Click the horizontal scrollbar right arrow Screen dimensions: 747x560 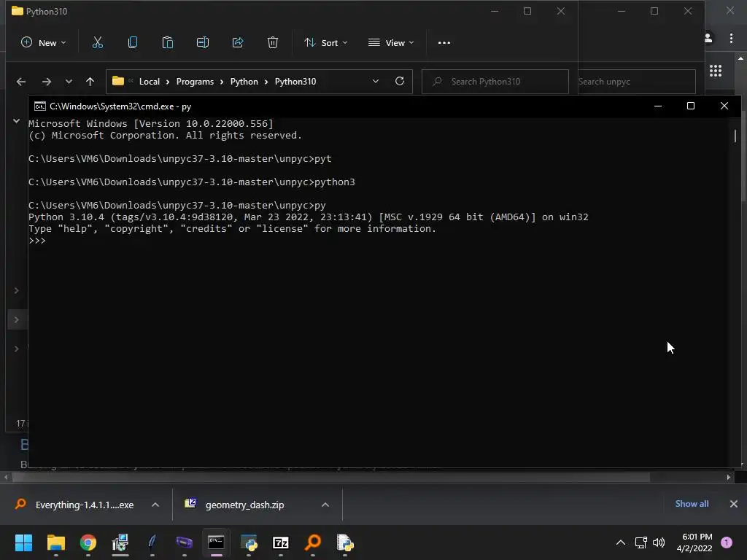tap(729, 477)
